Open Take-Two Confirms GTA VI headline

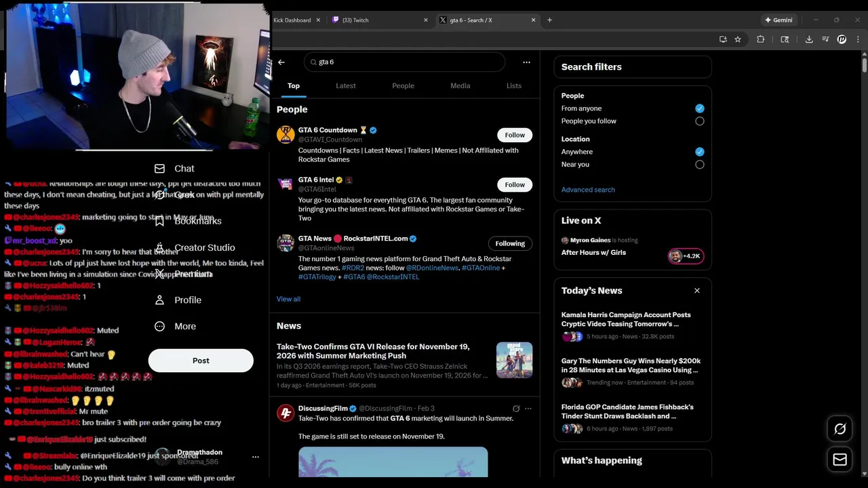pyautogui.click(x=373, y=351)
